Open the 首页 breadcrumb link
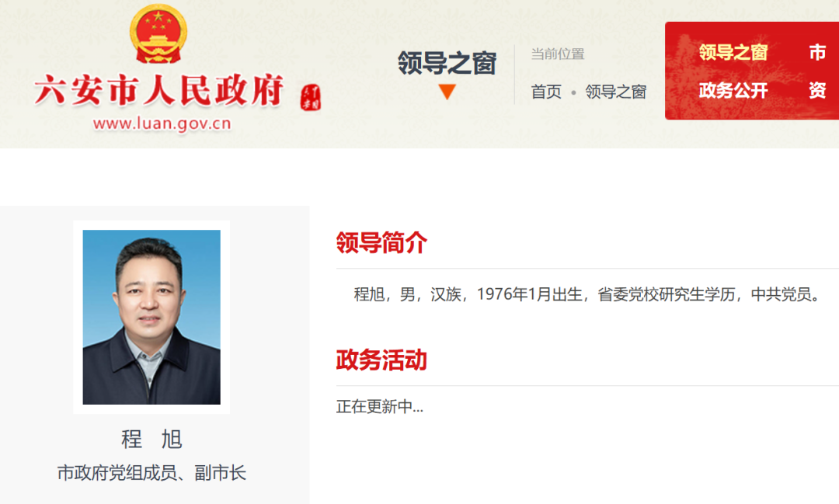Viewport: 839px width, 504px height. [546, 92]
